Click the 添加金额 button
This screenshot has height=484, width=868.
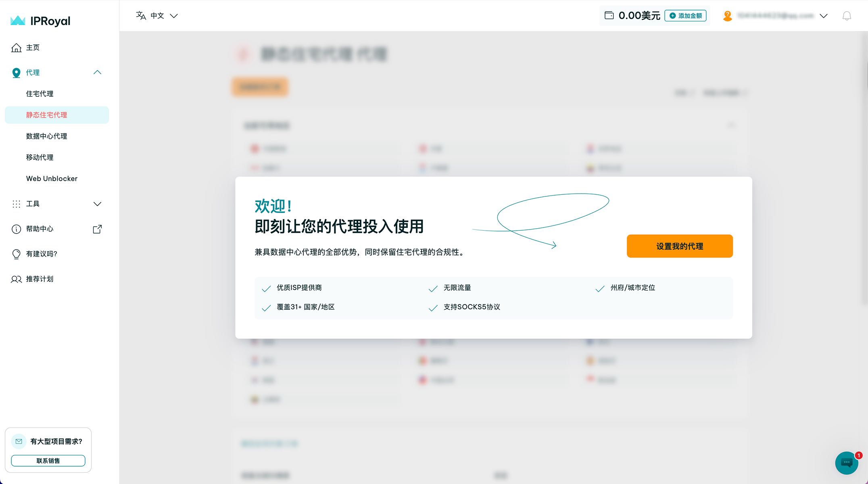(x=685, y=16)
